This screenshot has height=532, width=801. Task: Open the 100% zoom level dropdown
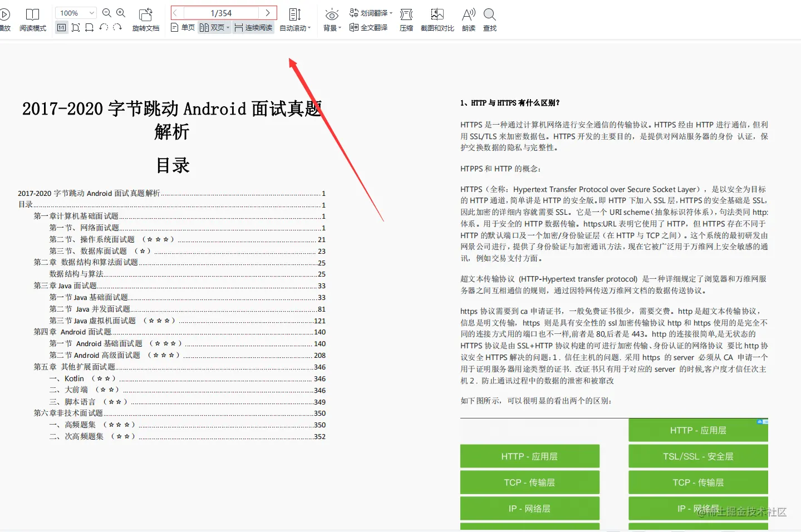(76, 13)
